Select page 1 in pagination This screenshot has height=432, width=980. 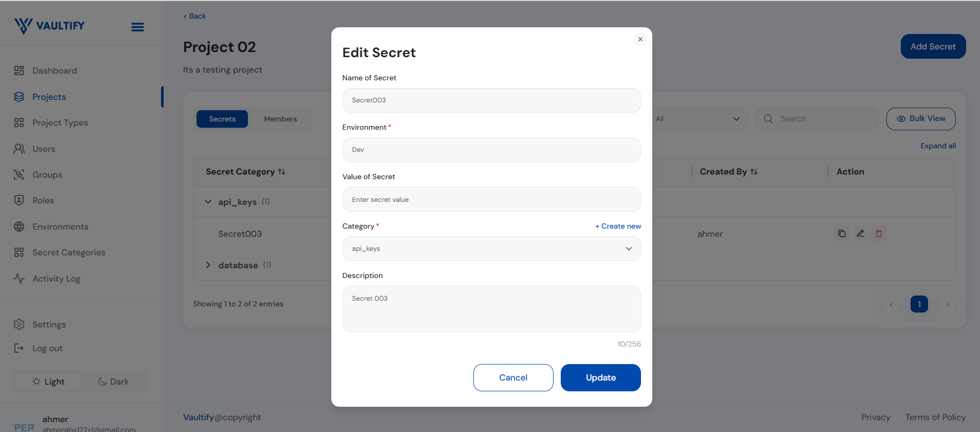pyautogui.click(x=919, y=304)
